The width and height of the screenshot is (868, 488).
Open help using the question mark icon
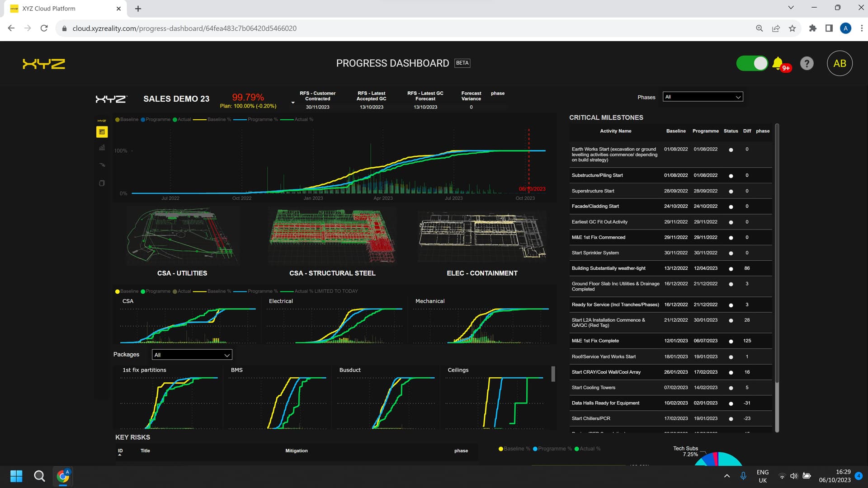[807, 63]
